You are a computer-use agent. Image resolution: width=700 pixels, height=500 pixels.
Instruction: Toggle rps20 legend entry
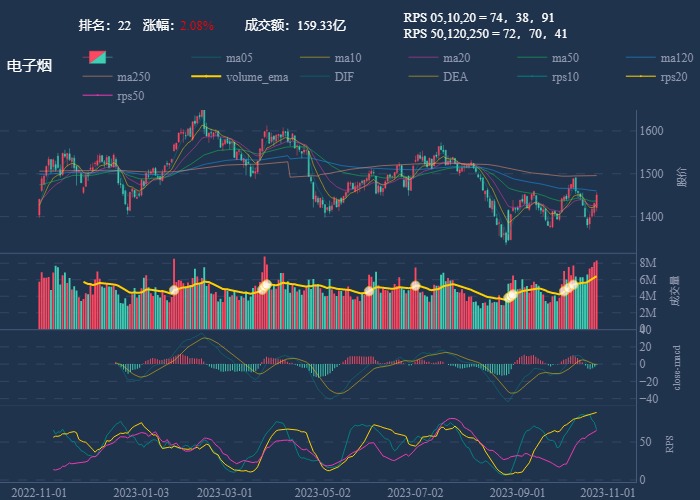tap(673, 77)
